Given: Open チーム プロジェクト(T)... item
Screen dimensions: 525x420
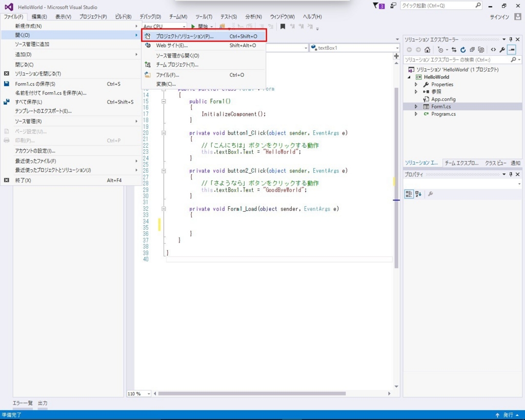Looking at the screenshot, I should tap(204, 65).
